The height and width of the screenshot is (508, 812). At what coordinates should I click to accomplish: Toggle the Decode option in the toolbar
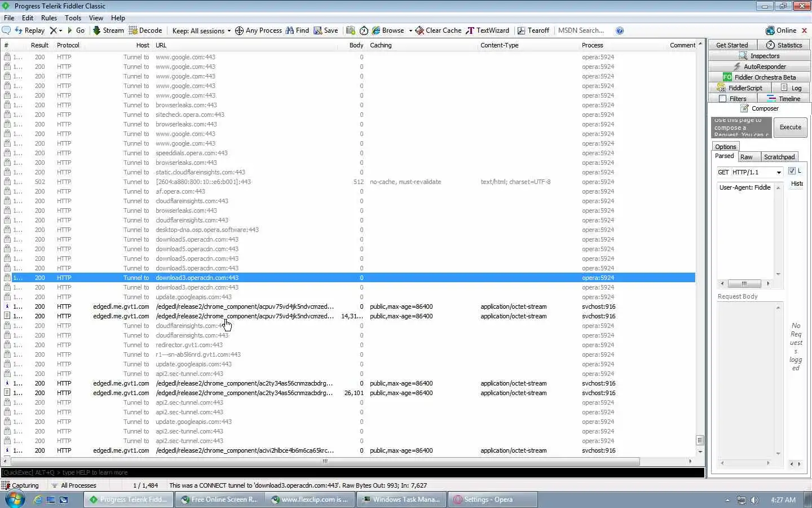pos(145,30)
